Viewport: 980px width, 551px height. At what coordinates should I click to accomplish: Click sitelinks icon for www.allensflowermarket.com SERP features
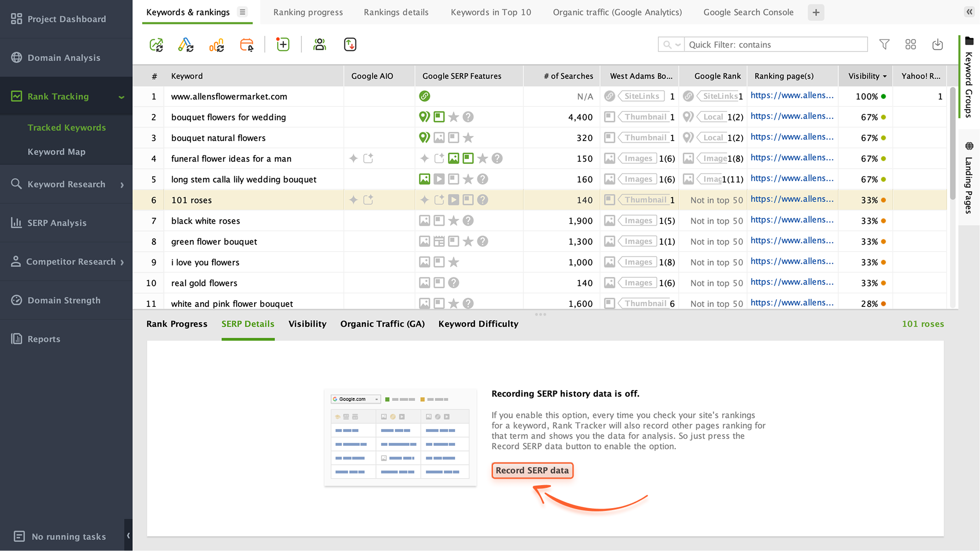(424, 96)
